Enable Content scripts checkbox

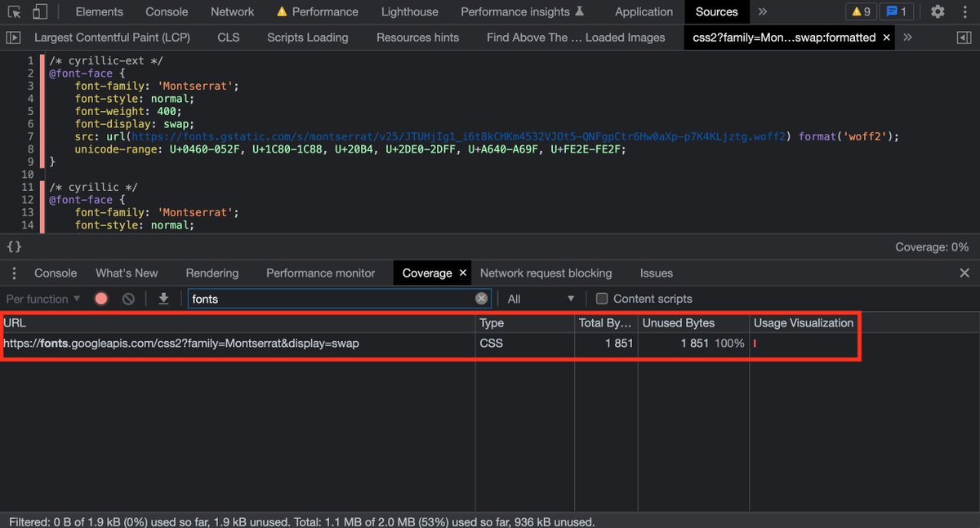[602, 299]
